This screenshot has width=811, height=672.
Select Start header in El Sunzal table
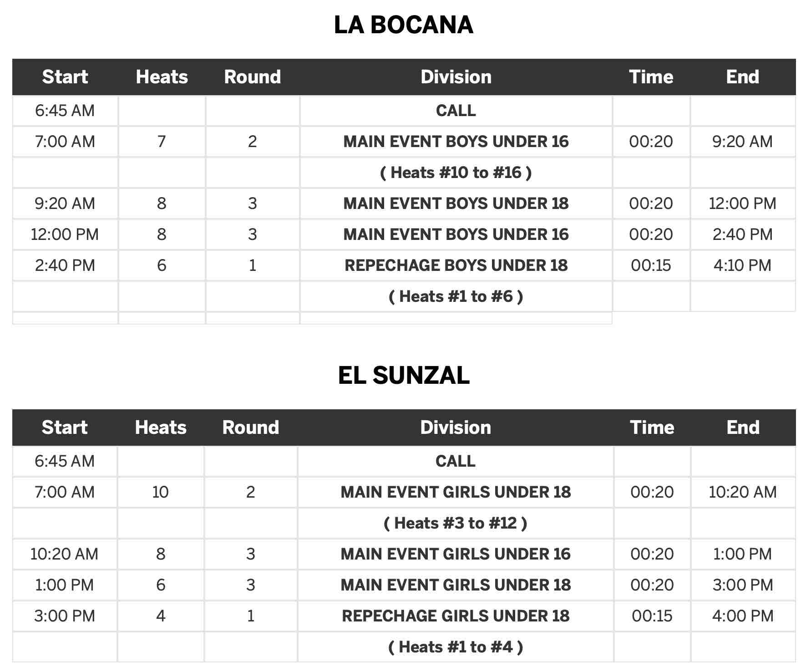click(65, 428)
